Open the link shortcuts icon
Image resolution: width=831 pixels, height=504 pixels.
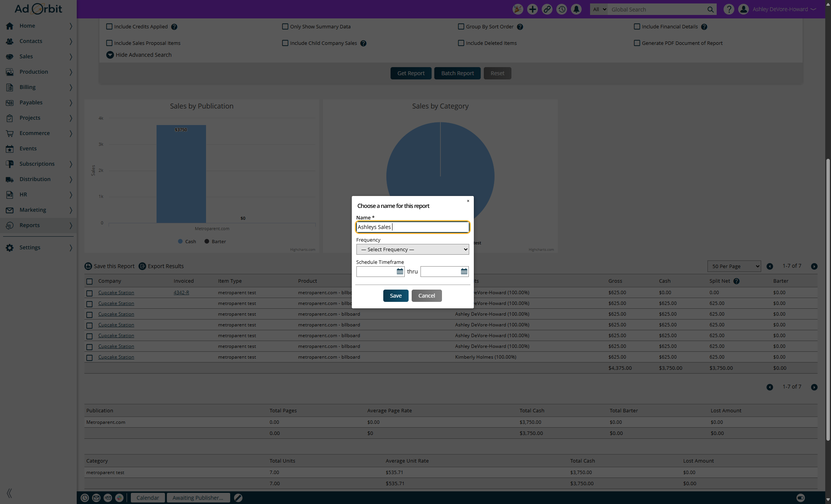coord(547,9)
